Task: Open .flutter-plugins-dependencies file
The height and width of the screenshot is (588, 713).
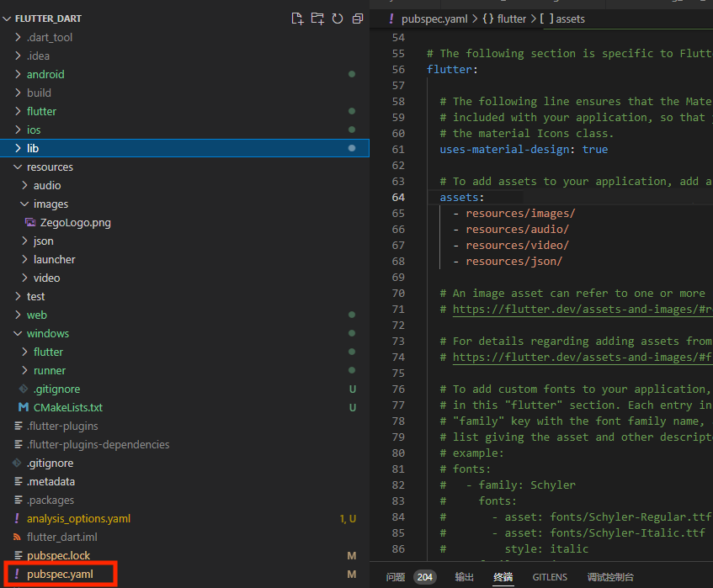Action: pos(98,444)
